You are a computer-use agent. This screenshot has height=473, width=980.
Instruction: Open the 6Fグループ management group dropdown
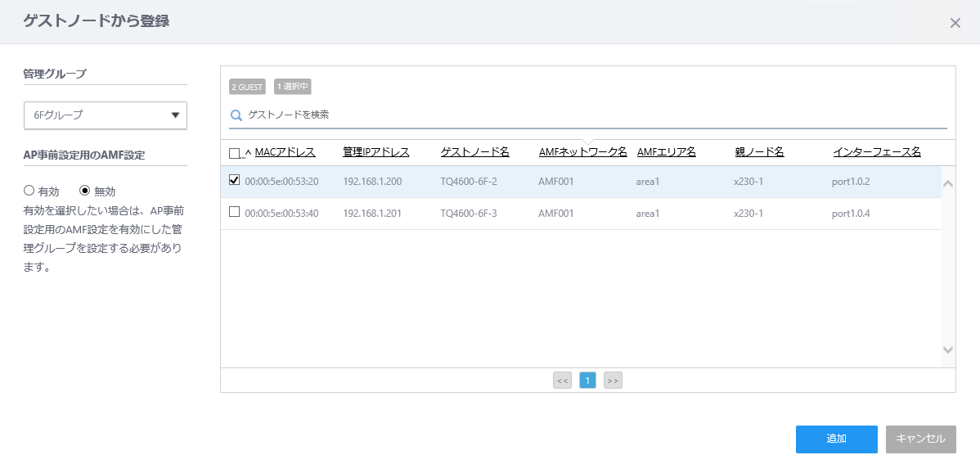[105, 115]
